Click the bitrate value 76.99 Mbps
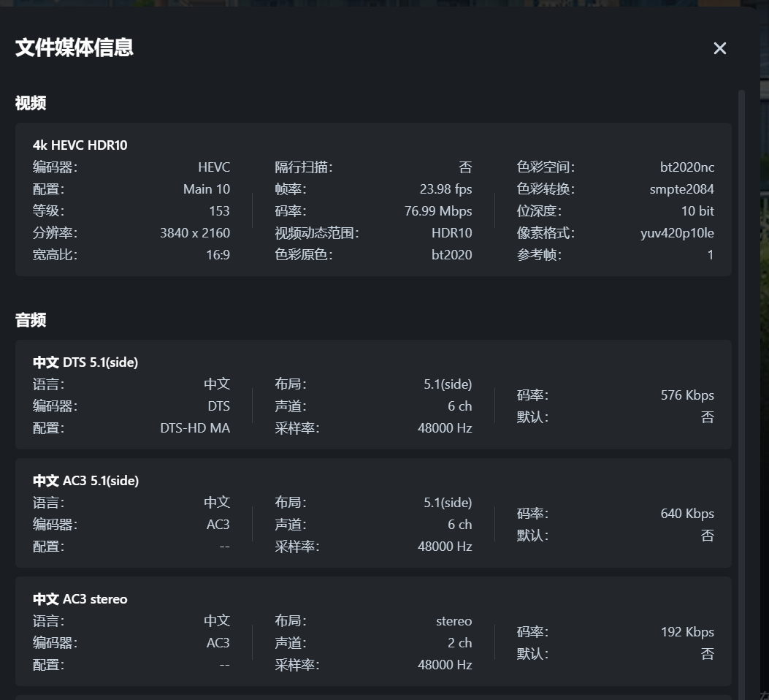769x700 pixels. point(438,211)
